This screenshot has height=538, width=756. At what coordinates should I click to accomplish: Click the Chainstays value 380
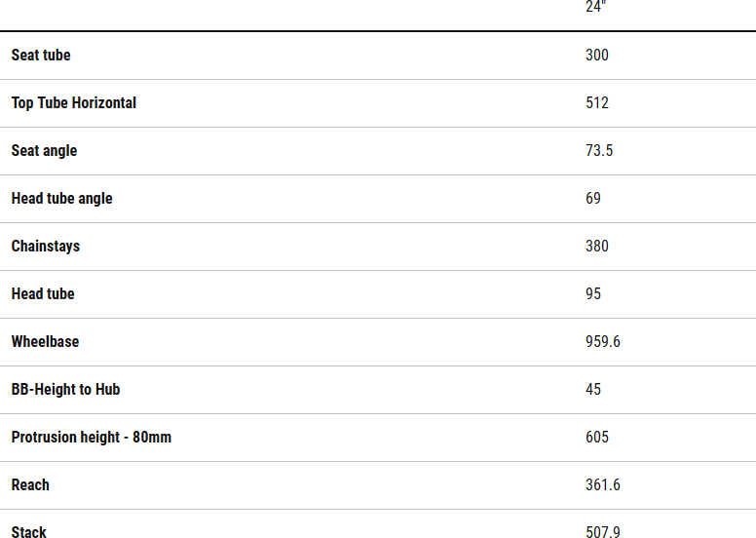[x=597, y=247]
